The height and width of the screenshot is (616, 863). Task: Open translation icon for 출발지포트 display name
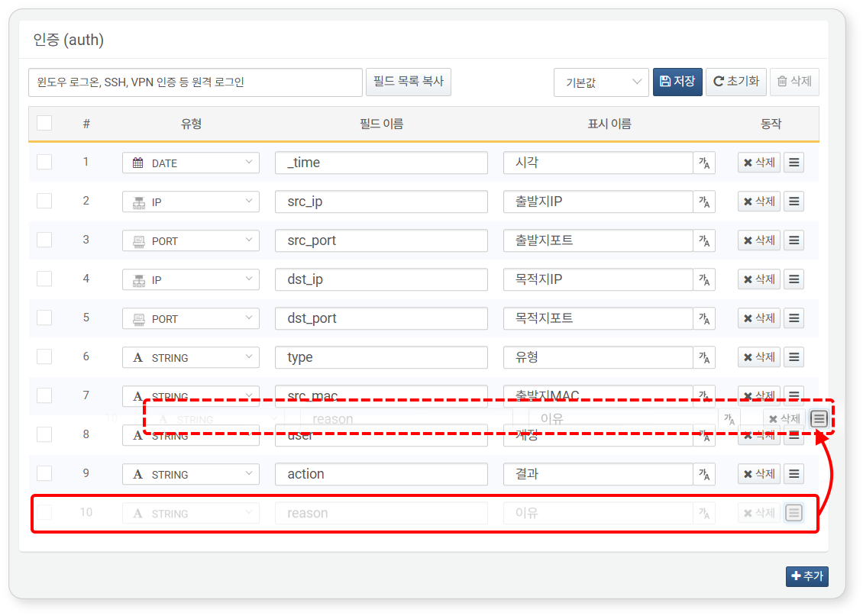[704, 240]
